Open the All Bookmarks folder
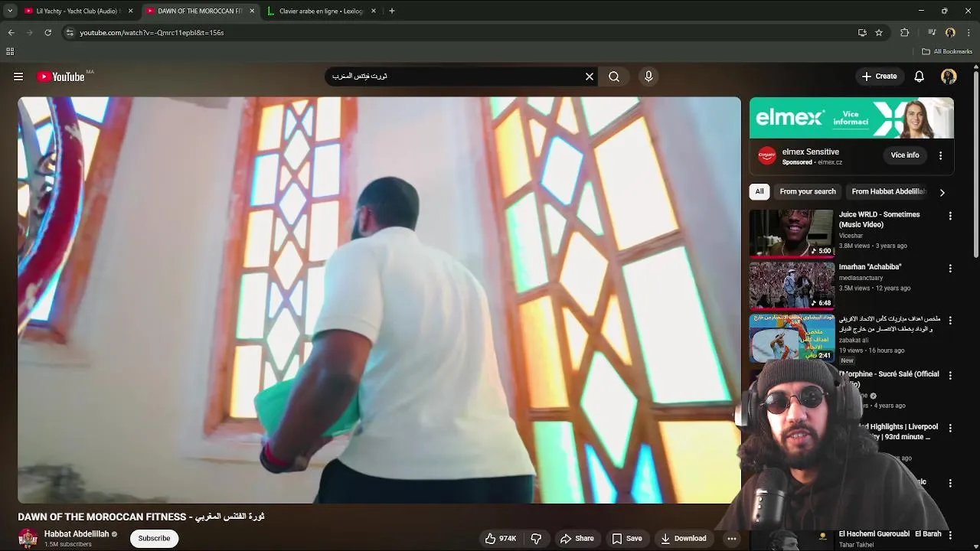Viewport: 980px width, 551px height. pos(947,51)
